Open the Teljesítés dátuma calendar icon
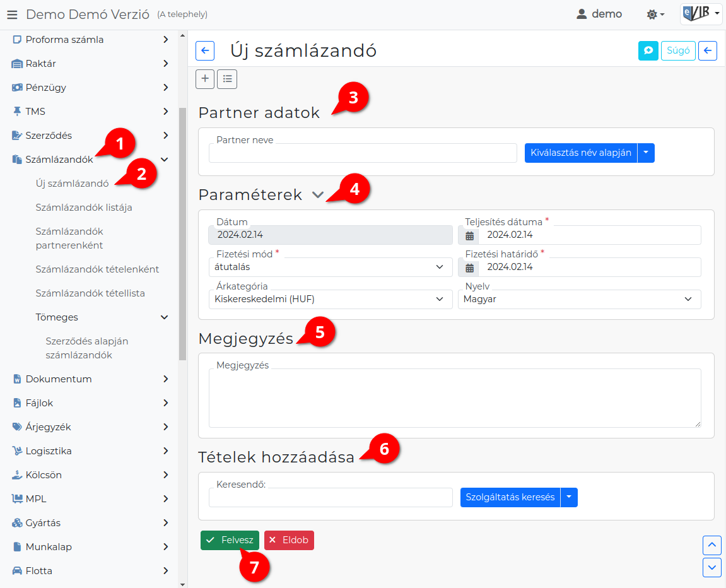Screen dimensions: 726x588 coord(469,236)
